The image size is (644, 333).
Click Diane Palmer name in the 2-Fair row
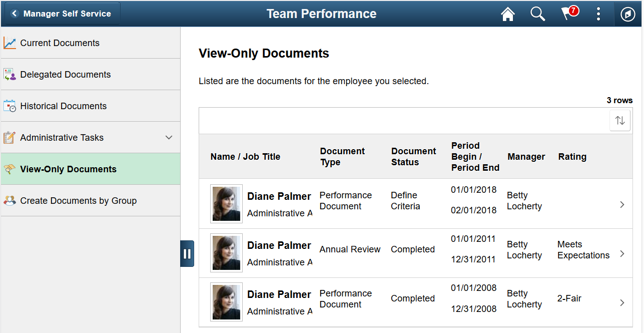click(x=279, y=294)
